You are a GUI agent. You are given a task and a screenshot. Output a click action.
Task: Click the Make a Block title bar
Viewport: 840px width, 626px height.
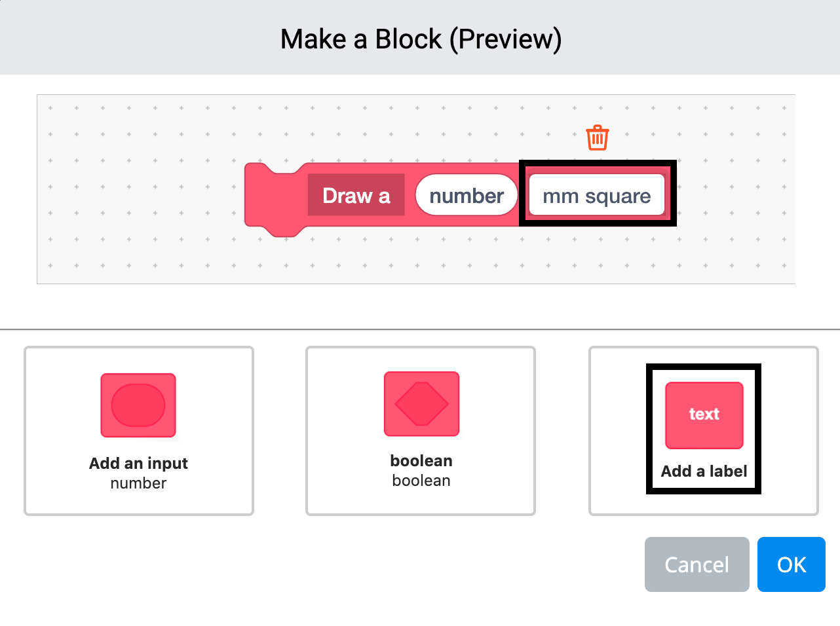pos(420,38)
